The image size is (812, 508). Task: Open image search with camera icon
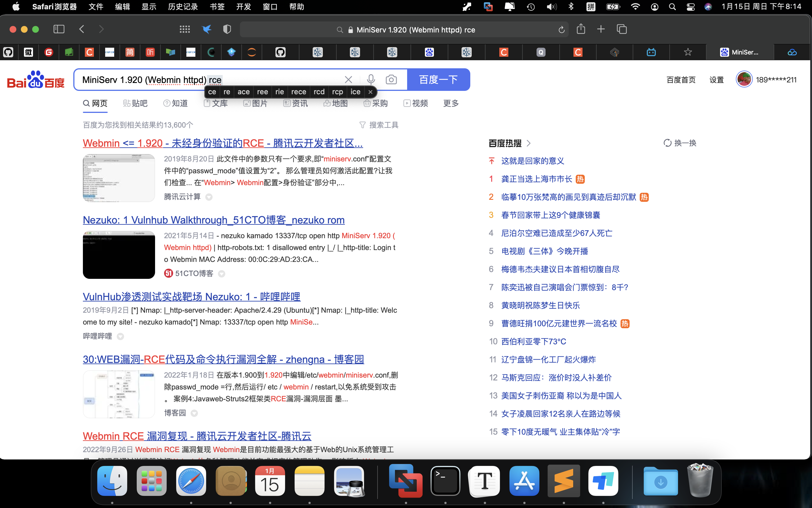pyautogui.click(x=391, y=80)
